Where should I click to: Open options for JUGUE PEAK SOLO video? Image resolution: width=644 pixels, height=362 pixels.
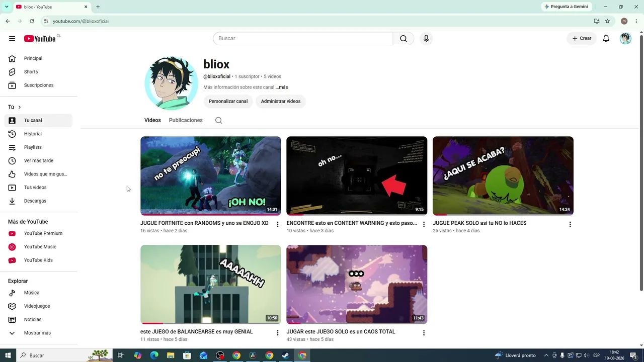570,224
